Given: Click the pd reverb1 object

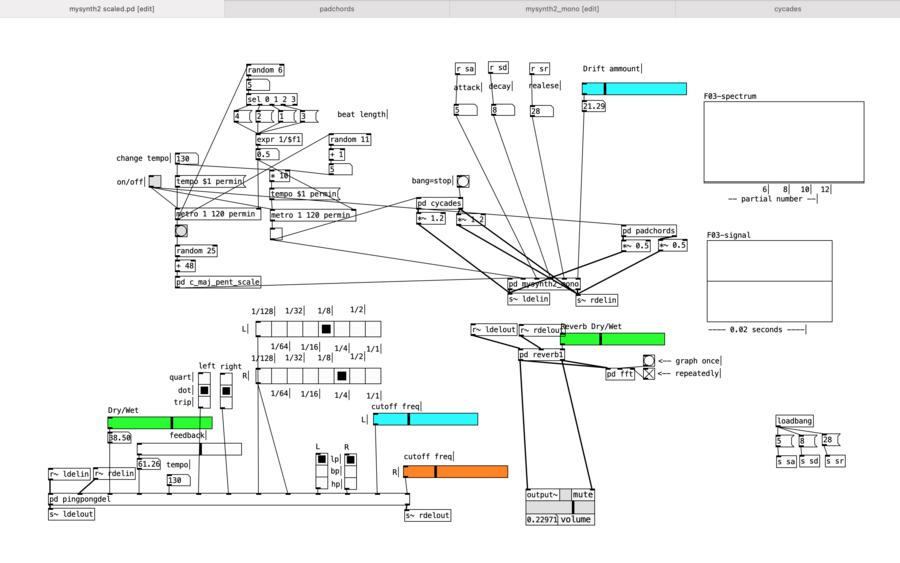Looking at the screenshot, I should (542, 354).
